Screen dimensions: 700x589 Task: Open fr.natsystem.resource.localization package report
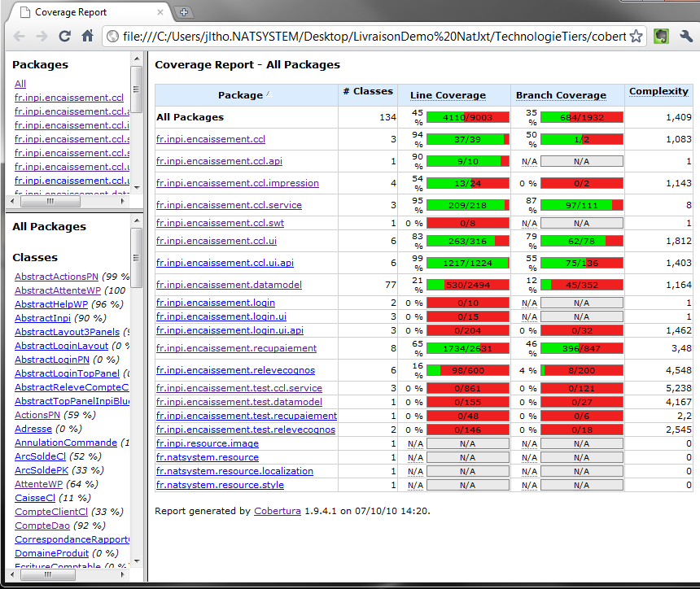point(234,471)
